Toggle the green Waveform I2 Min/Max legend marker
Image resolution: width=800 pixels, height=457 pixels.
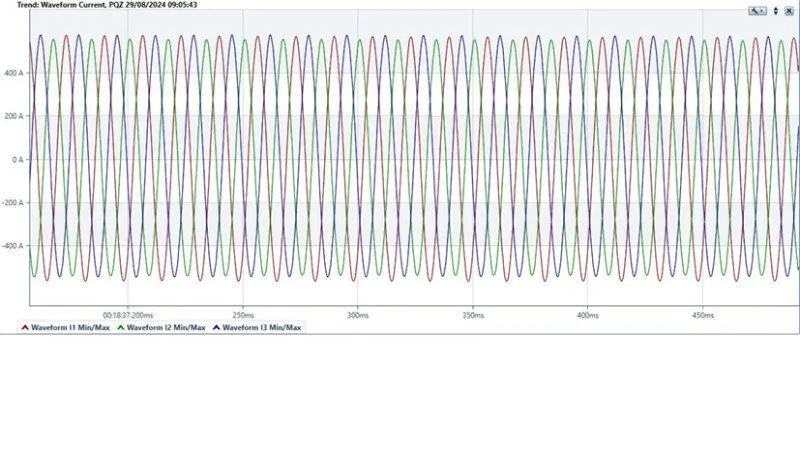121,327
